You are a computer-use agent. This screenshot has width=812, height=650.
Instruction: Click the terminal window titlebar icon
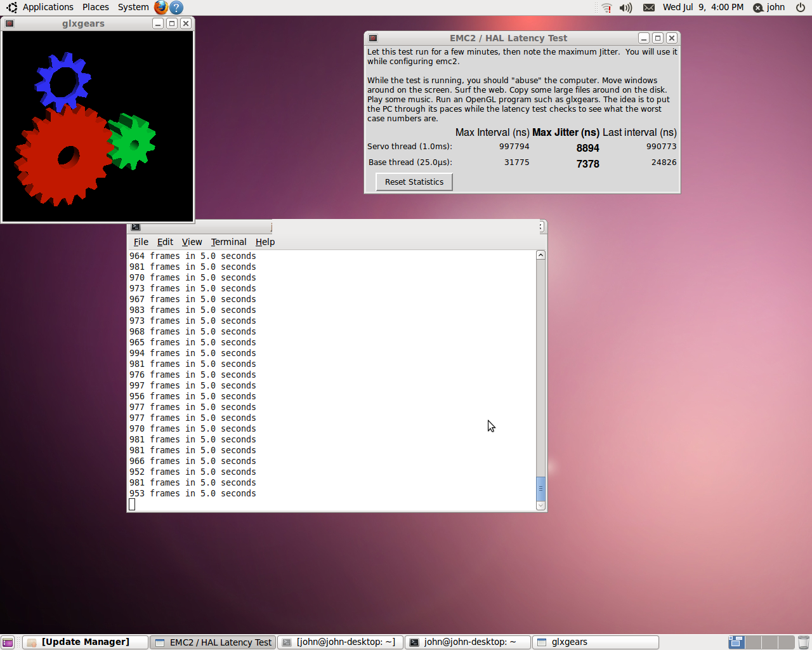(x=136, y=227)
